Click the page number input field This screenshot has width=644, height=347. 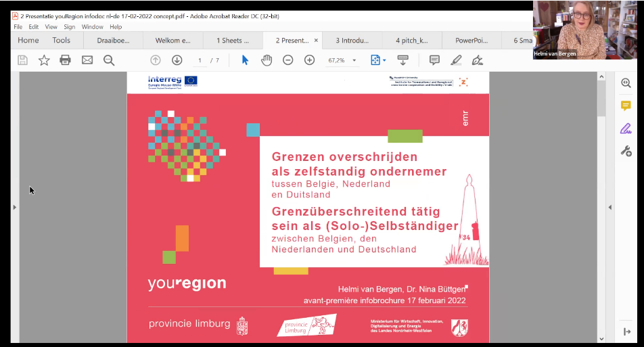point(200,60)
